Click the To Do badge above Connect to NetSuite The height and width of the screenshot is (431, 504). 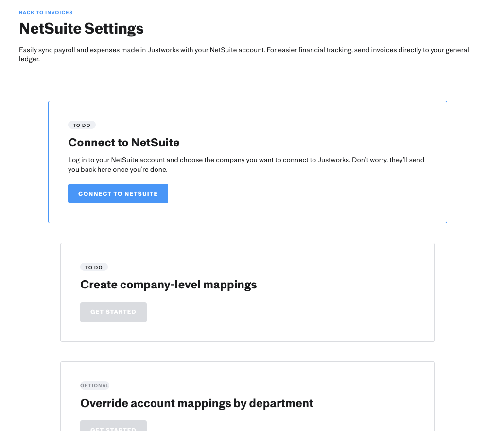(82, 125)
